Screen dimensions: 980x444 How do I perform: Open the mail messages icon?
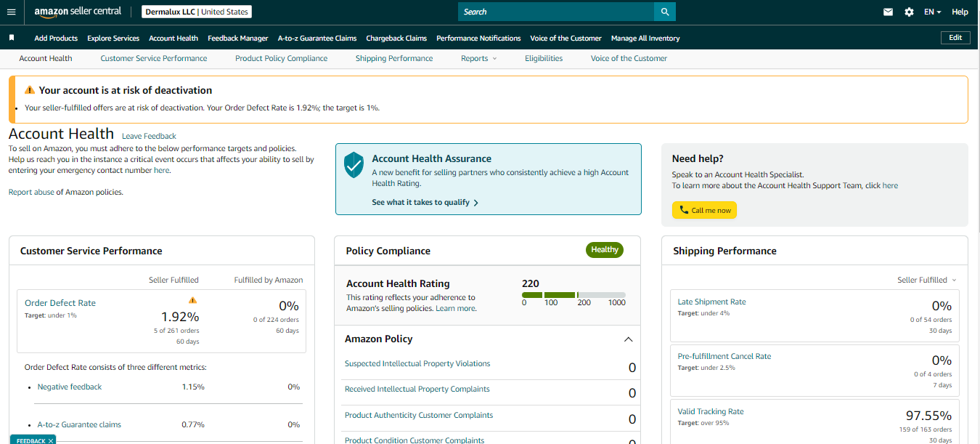(x=888, y=12)
